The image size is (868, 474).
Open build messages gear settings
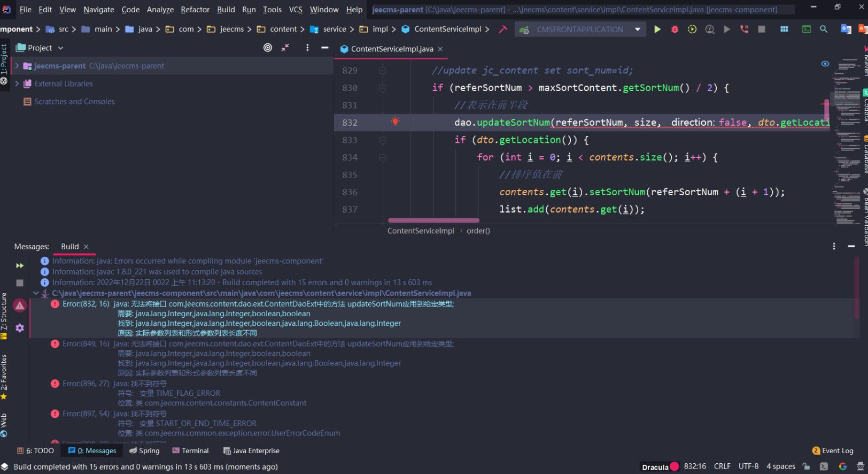point(20,328)
